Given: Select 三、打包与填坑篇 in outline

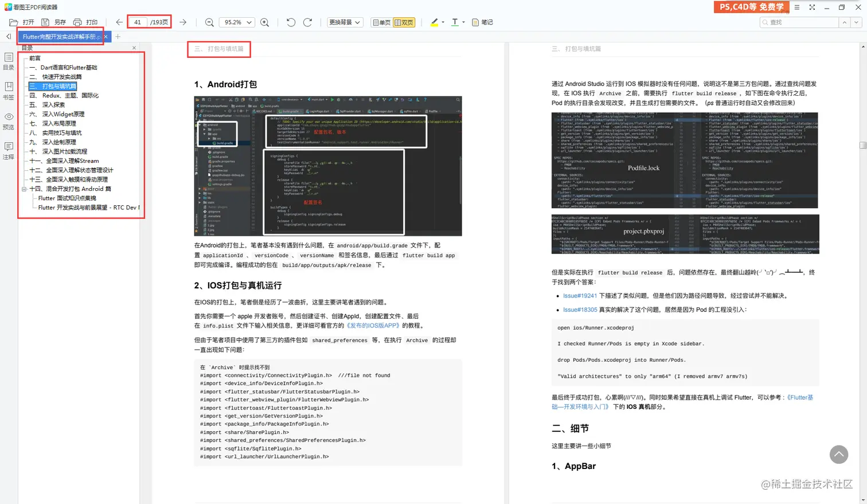Looking at the screenshot, I should click(53, 86).
